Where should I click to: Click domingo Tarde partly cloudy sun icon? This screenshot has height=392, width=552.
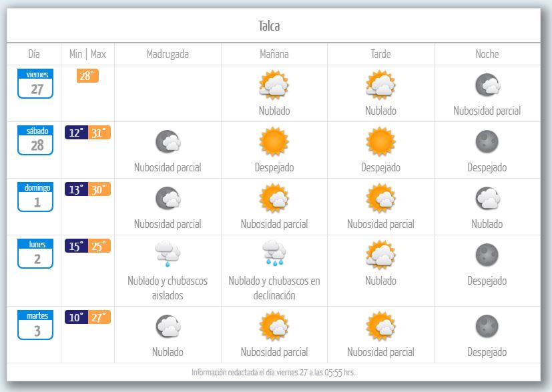tap(380, 198)
